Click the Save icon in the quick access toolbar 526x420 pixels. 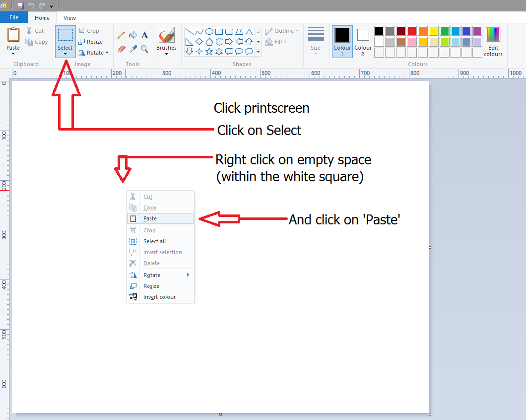[x=20, y=5]
